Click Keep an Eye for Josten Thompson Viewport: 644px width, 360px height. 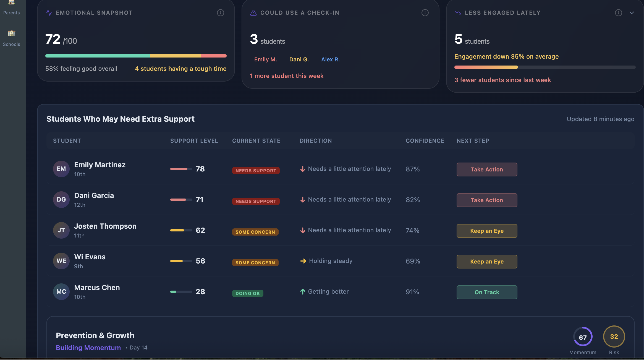click(x=487, y=231)
